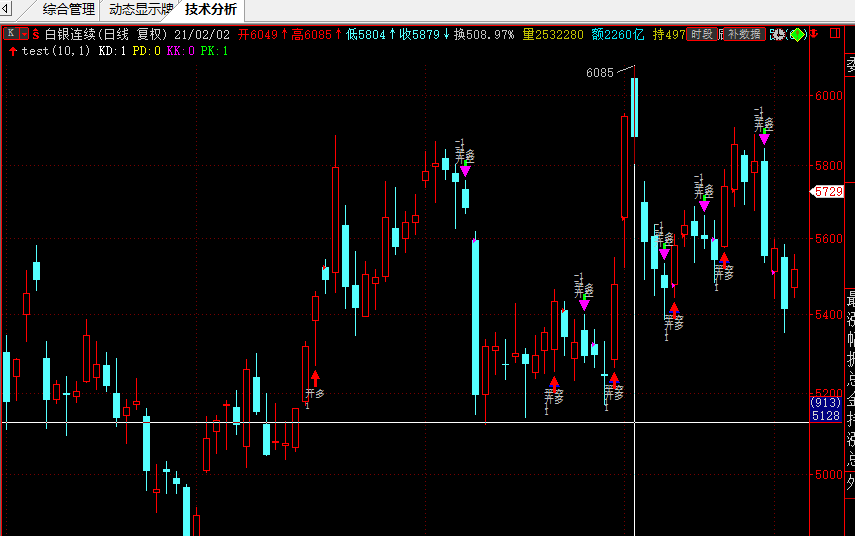Screen dimensions: 855x536
Task: Click the low price 低5804
Action: click(366, 34)
